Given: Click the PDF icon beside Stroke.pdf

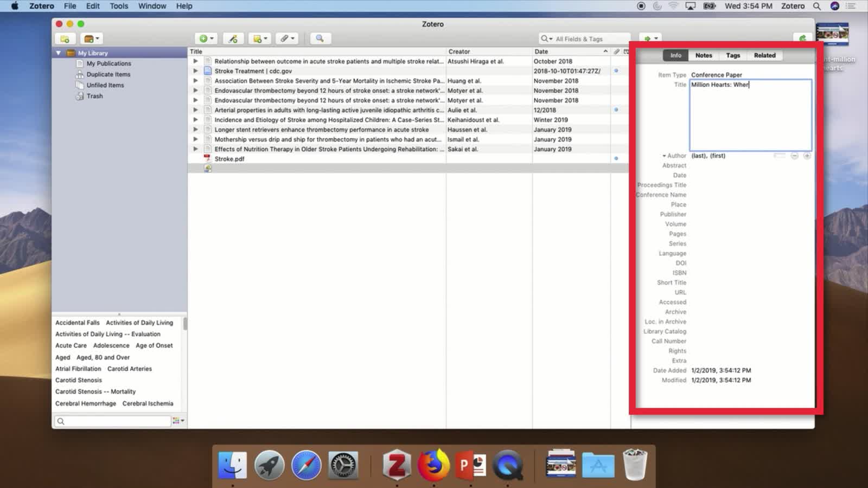Looking at the screenshot, I should click(x=207, y=158).
